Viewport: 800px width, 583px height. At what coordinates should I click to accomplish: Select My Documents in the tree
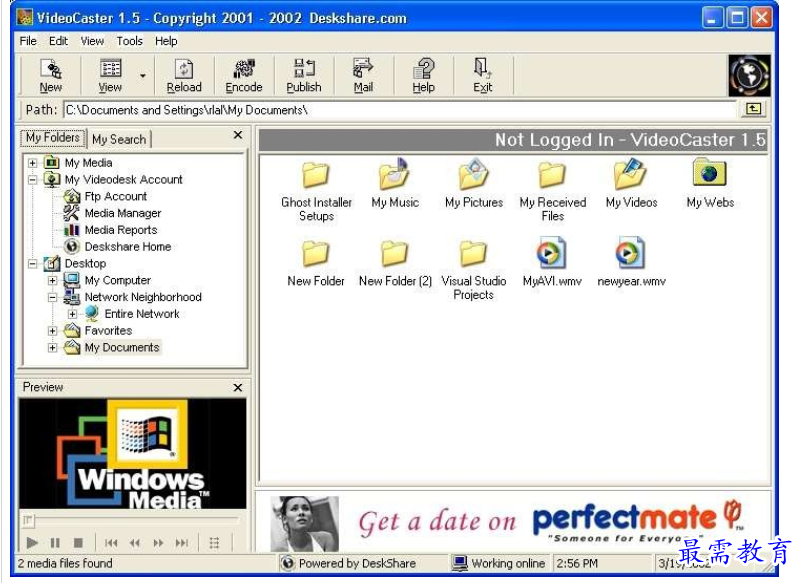(122, 348)
